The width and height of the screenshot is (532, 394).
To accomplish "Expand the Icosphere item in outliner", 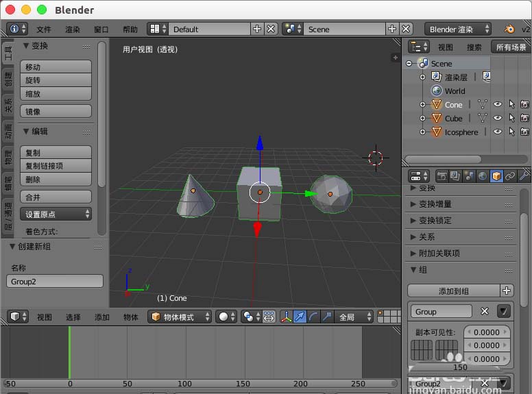I will coord(422,132).
